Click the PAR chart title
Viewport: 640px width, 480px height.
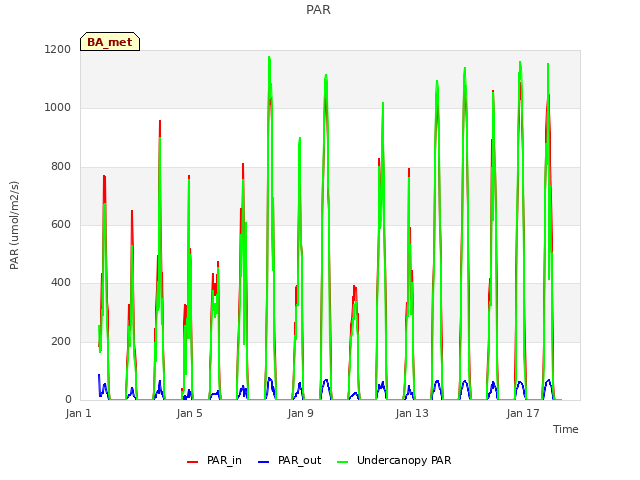pos(318,9)
